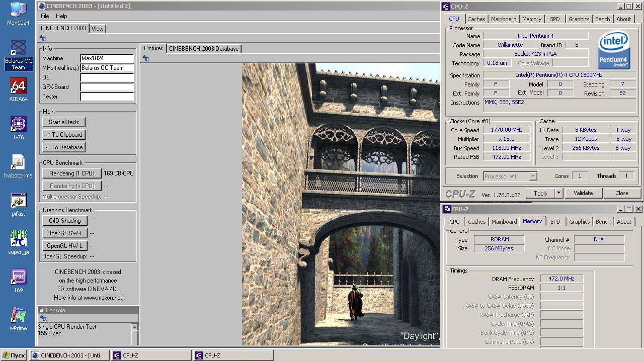
Task: Click the GFX-Board input field
Action: coord(107,87)
